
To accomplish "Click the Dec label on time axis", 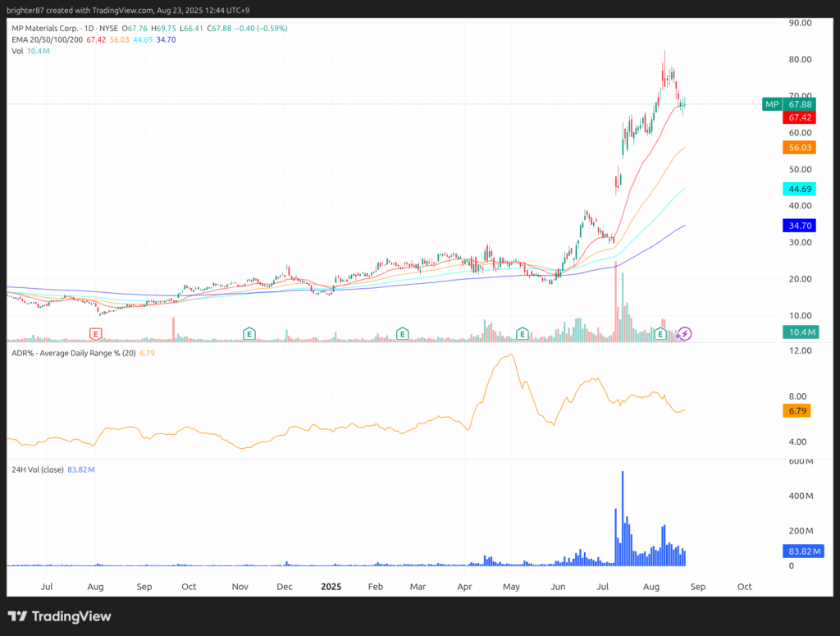I will click(285, 587).
